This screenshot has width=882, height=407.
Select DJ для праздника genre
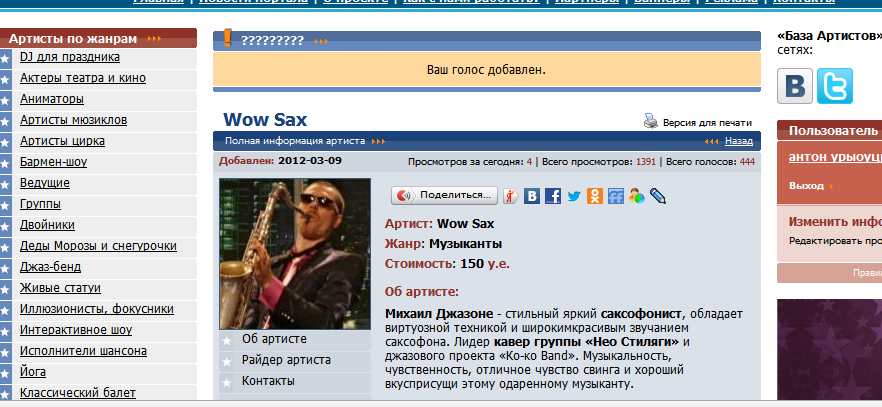pyautogui.click(x=70, y=57)
